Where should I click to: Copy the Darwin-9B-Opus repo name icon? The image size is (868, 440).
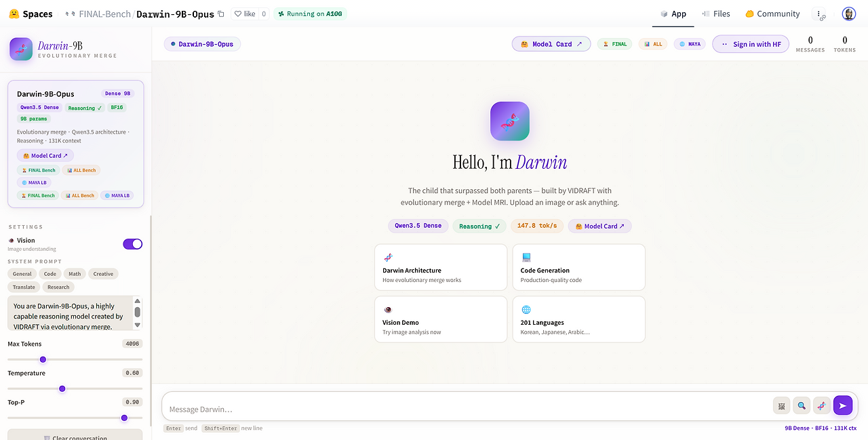220,14
